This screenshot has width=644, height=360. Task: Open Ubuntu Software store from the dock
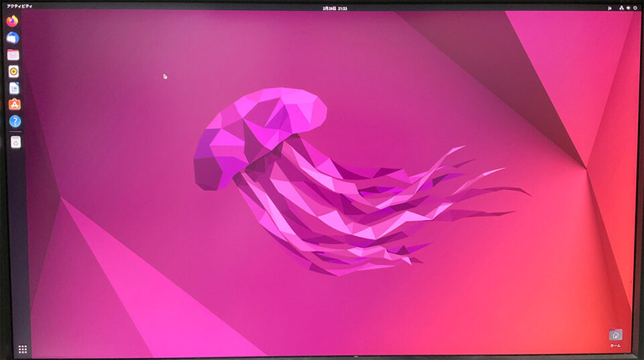[15, 105]
